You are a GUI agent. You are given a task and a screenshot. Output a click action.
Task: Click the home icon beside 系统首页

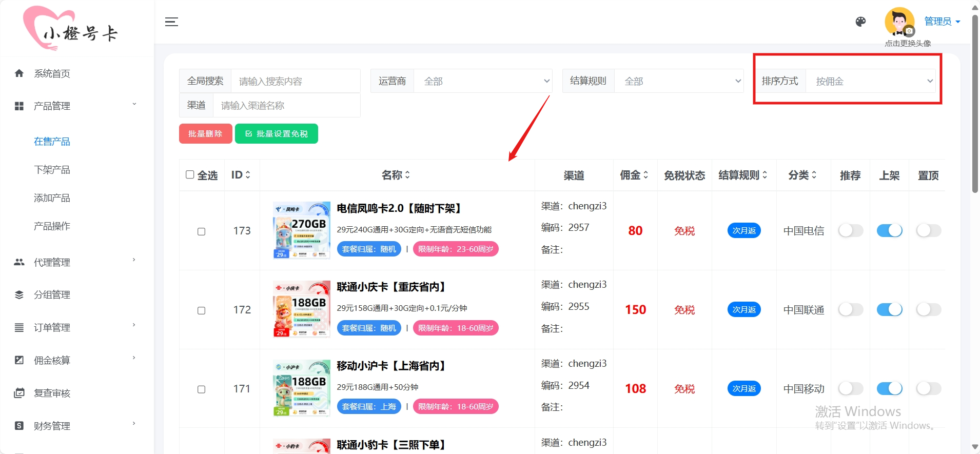(x=19, y=73)
